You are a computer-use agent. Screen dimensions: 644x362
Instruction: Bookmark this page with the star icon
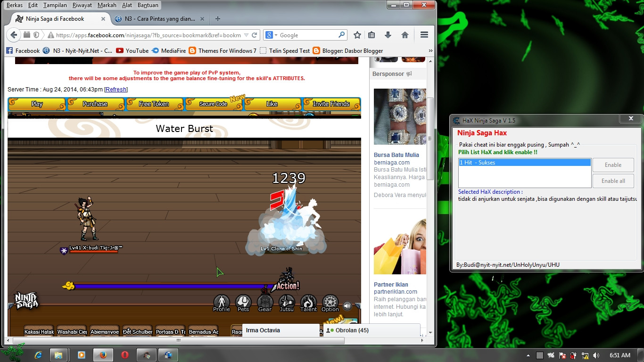click(x=357, y=35)
